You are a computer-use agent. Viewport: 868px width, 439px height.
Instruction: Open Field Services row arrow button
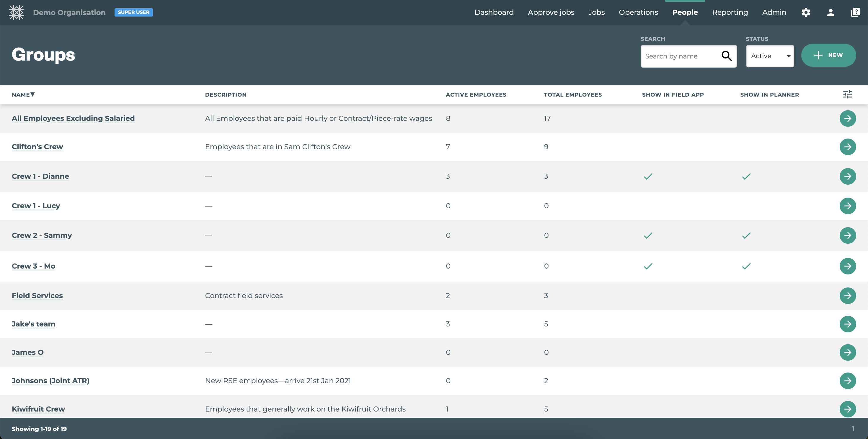click(x=847, y=296)
